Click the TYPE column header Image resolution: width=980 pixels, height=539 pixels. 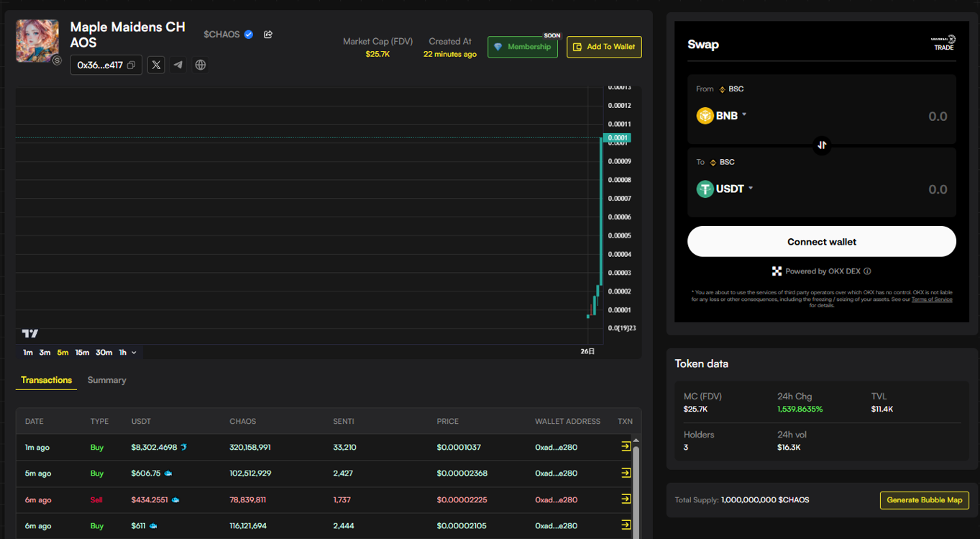pyautogui.click(x=99, y=421)
